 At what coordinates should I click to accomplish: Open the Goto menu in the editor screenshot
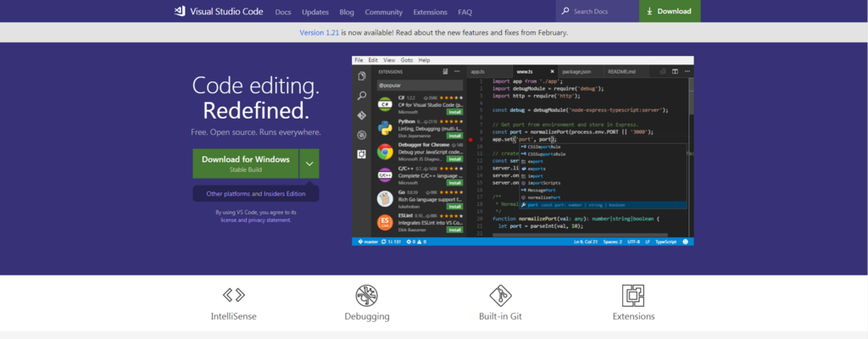pos(407,60)
